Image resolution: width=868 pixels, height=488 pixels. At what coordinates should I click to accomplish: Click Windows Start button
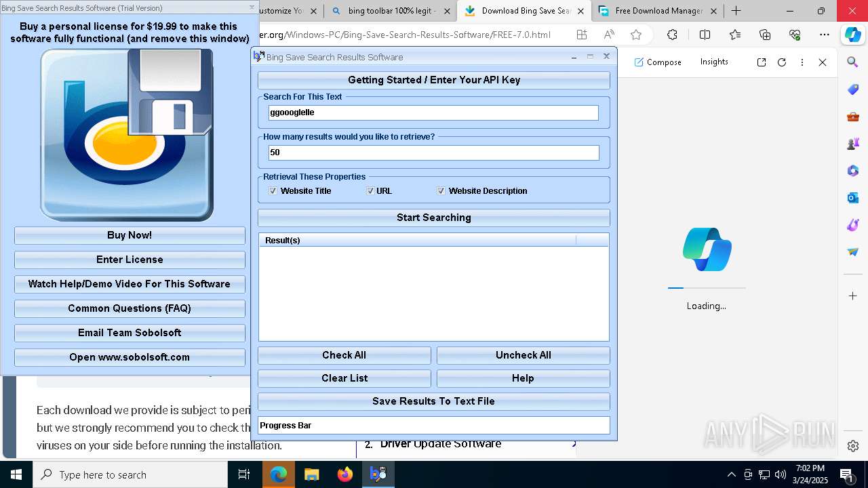pyautogui.click(x=16, y=474)
